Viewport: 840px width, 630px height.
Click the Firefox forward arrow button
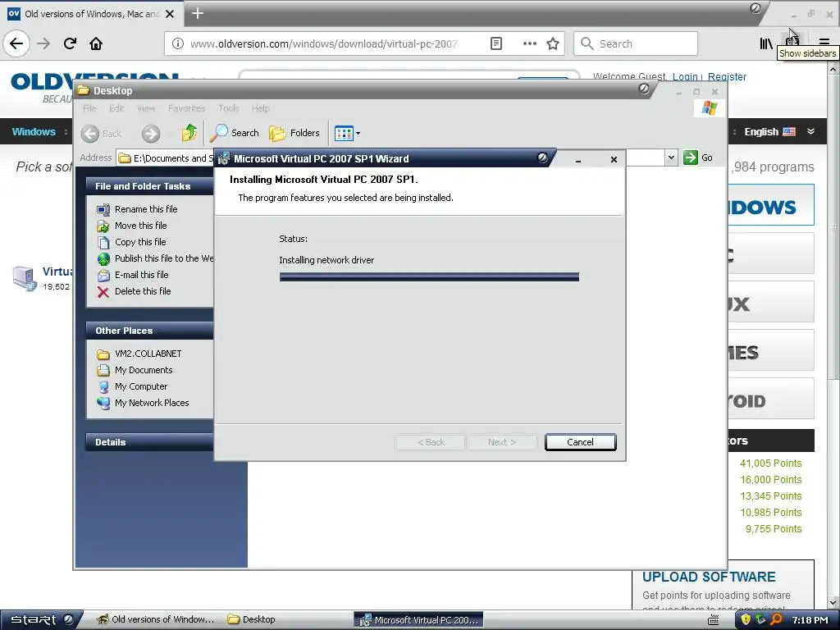(44, 43)
